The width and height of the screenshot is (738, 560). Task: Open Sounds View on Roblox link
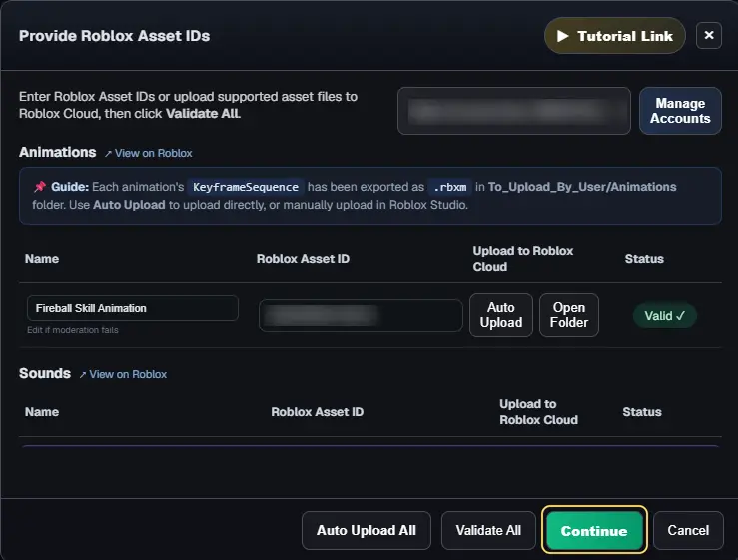[123, 374]
